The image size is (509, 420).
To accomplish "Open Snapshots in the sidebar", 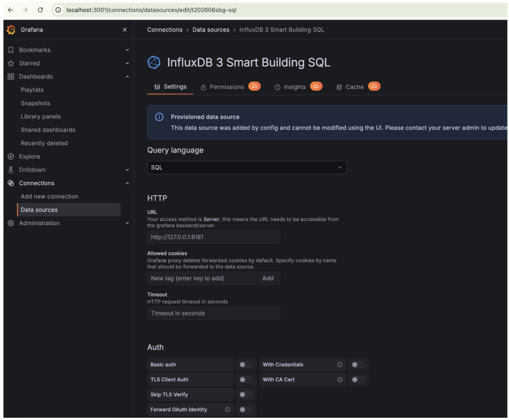I will click(35, 103).
